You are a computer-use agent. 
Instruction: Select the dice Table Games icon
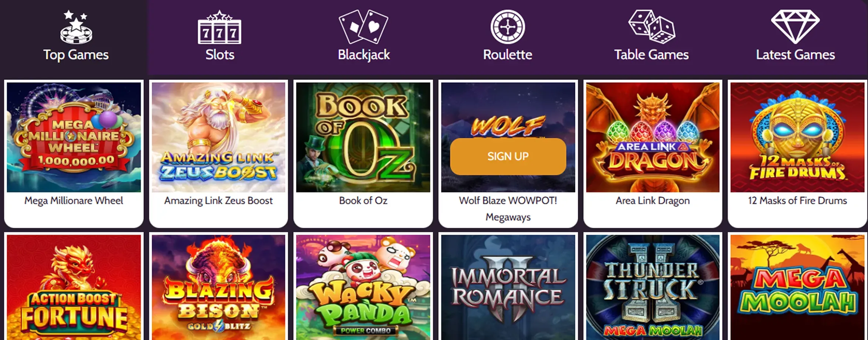coord(651,26)
